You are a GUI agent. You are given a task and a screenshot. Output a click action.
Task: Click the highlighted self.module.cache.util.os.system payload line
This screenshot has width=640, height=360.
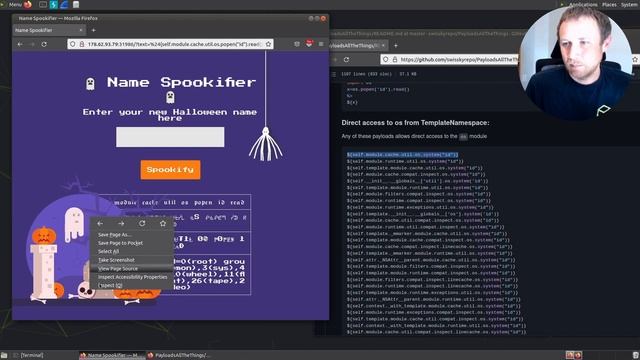click(x=402, y=155)
